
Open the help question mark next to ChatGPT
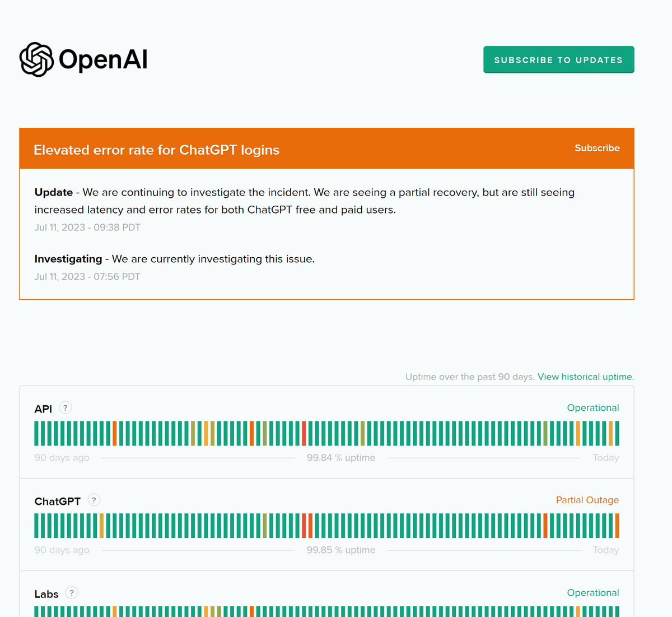pyautogui.click(x=94, y=500)
